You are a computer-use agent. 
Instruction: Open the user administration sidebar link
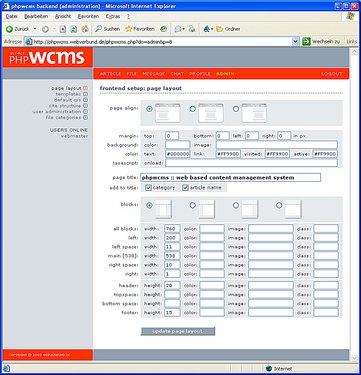tap(57, 112)
